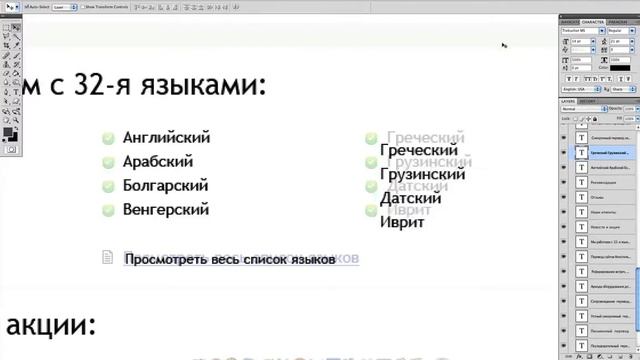Enable Show Transform Controls checkbox
Image resolution: width=640 pixels, height=360 pixels.
[82, 7]
